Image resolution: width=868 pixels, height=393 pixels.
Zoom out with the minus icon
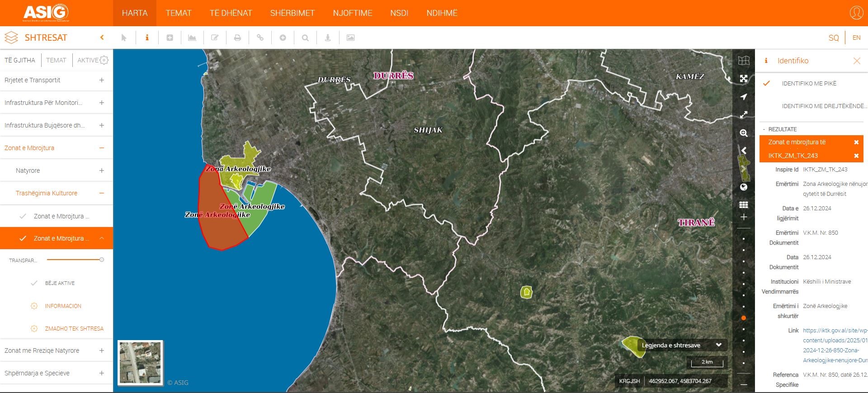pyautogui.click(x=744, y=384)
